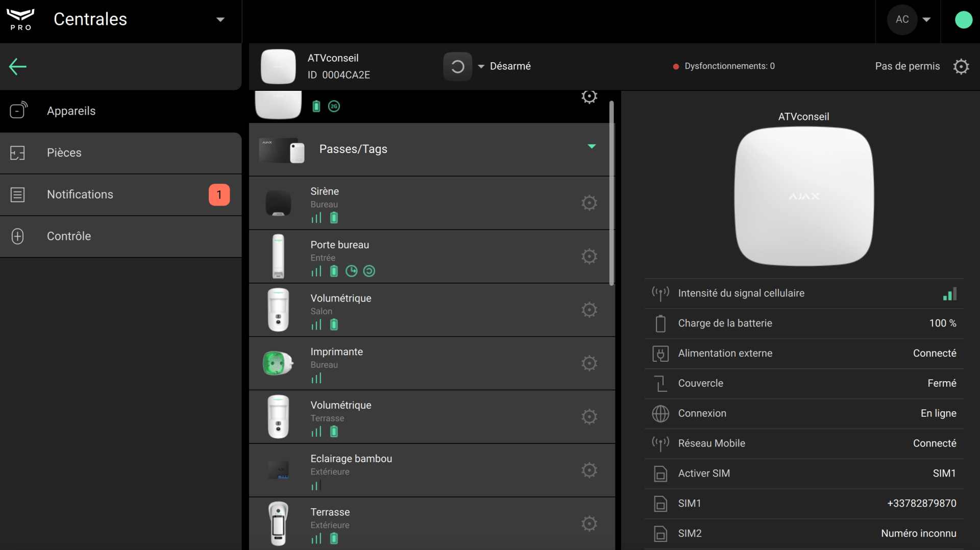
Task: Click the hub row settings gear above Passes/Tags
Action: [589, 96]
